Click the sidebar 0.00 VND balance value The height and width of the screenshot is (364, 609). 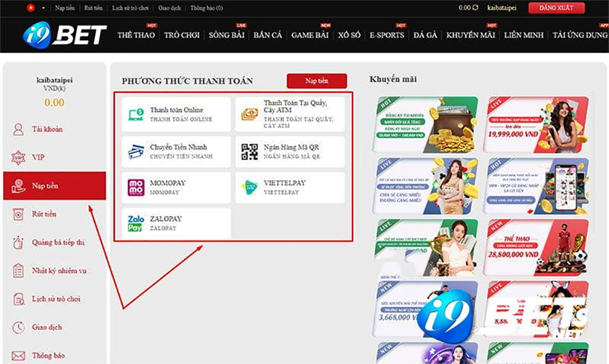54,102
